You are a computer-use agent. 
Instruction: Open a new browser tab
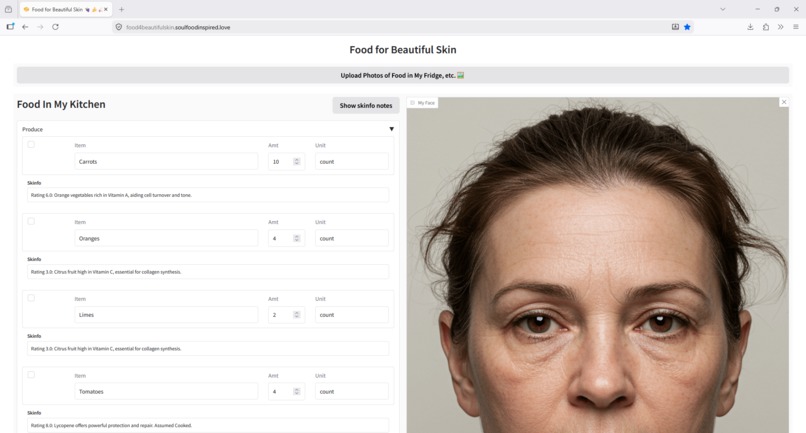coord(121,9)
